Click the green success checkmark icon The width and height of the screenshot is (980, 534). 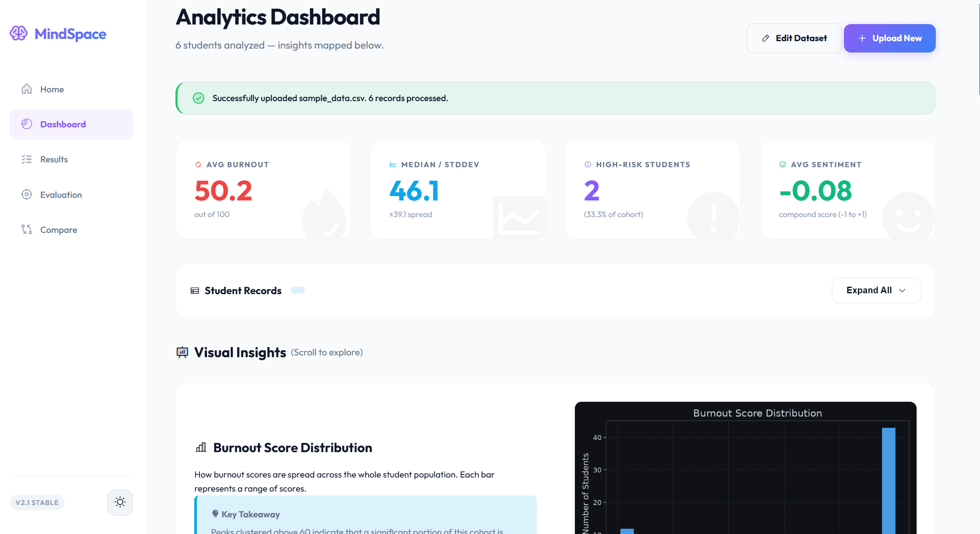(199, 98)
